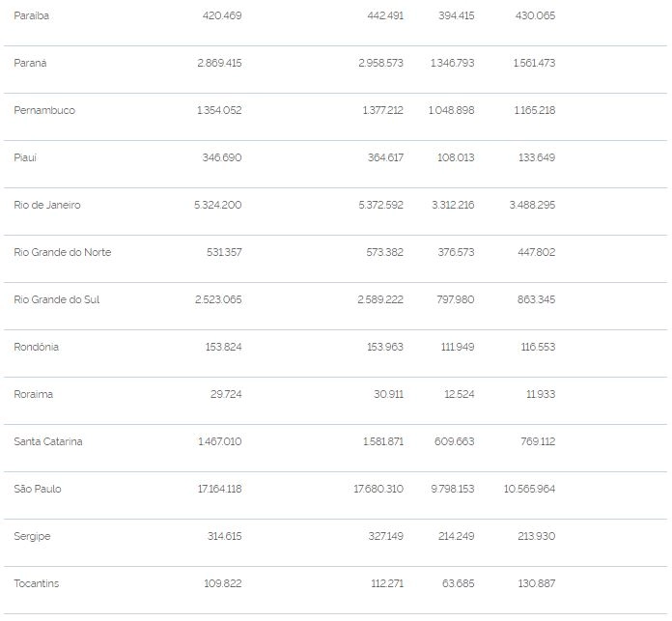
Task: Select Rio Grande do Sul value 863.345
Action: [x=536, y=299]
